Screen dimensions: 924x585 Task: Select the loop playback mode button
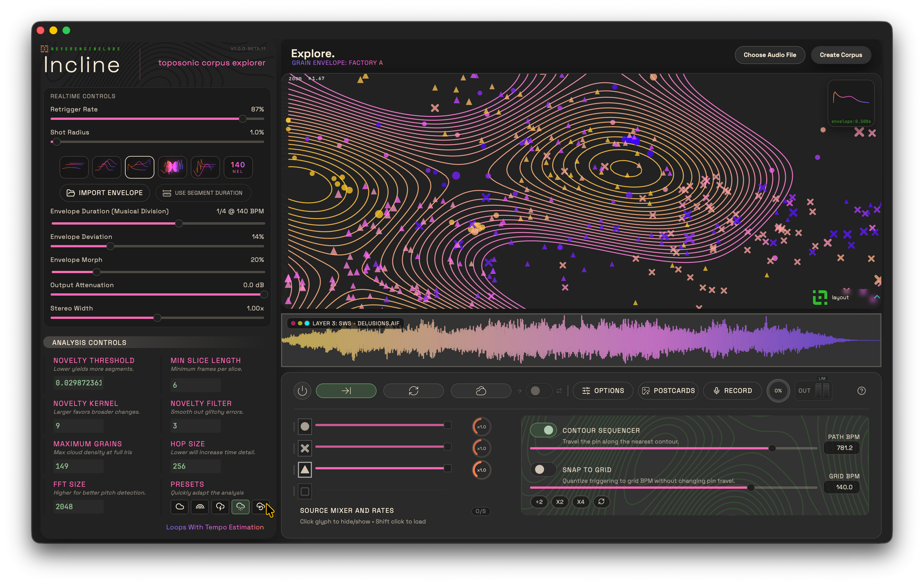click(x=413, y=391)
